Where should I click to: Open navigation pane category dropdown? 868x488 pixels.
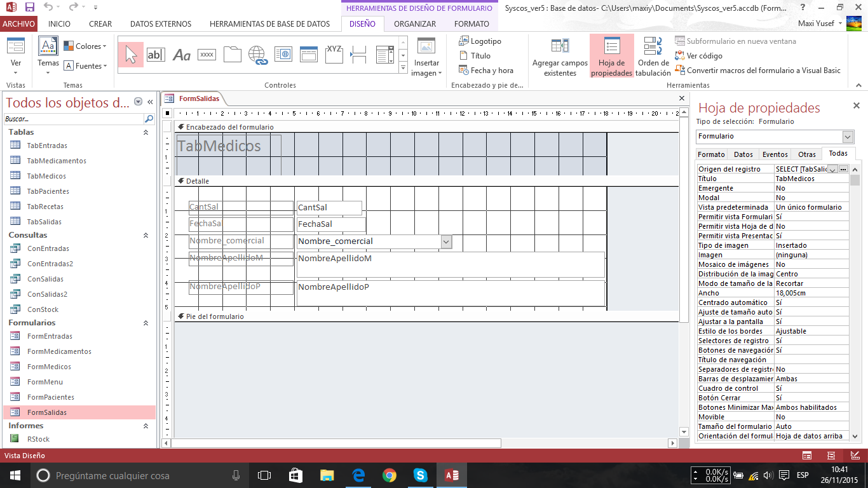pyautogui.click(x=138, y=102)
